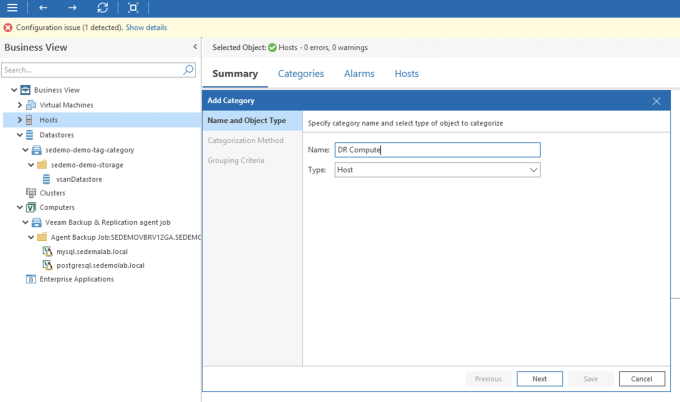Click the Next button

539,379
